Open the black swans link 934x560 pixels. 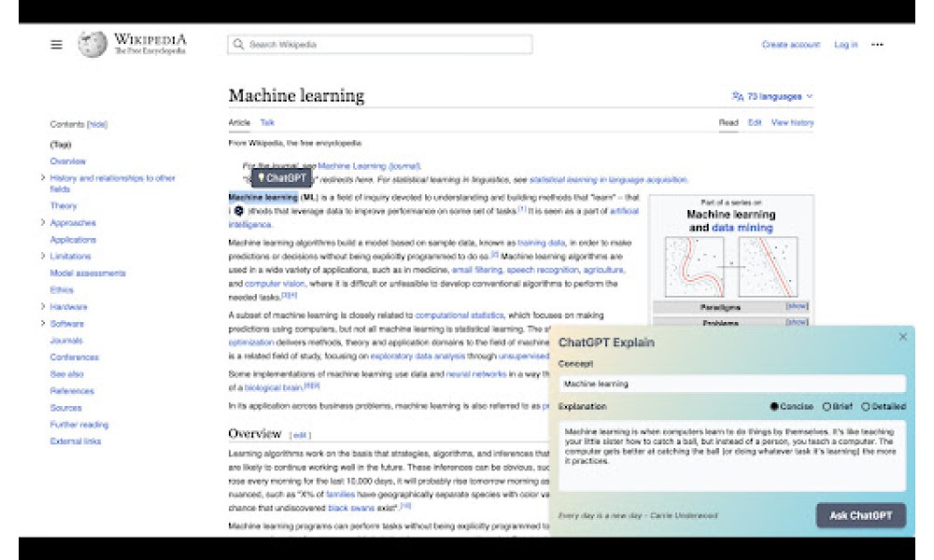[351, 509]
